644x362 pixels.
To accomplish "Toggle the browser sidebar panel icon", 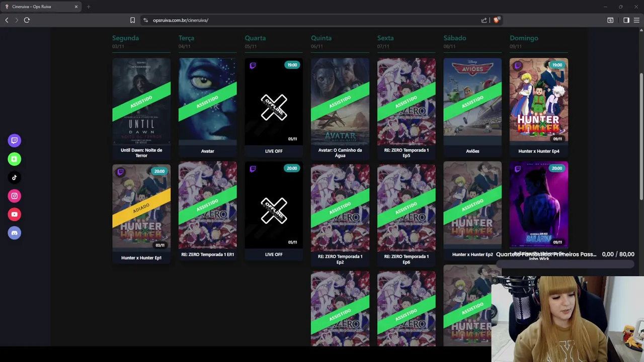I will [626, 20].
